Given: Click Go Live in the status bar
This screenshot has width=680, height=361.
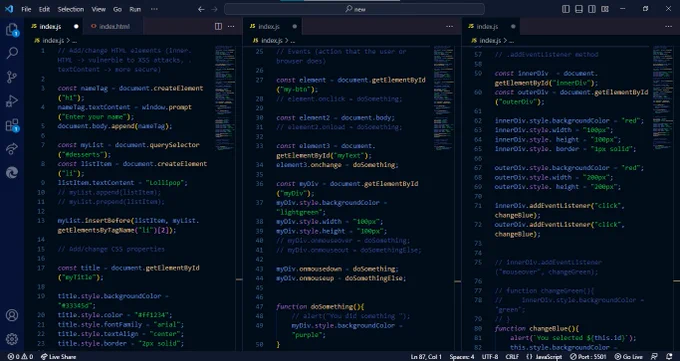Looking at the screenshot, I should point(628,357).
